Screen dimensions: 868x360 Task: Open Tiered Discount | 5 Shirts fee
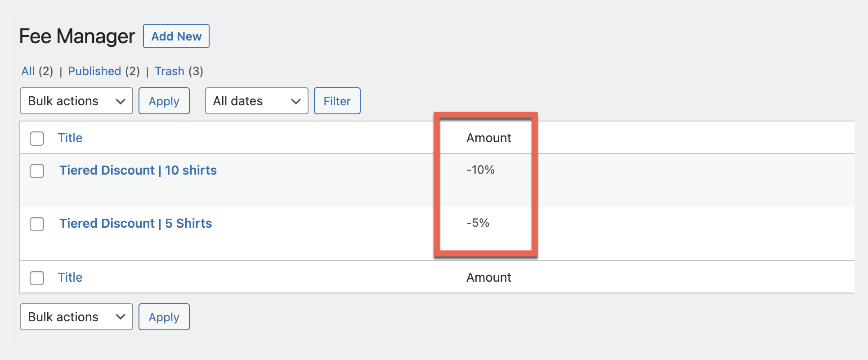(x=136, y=224)
